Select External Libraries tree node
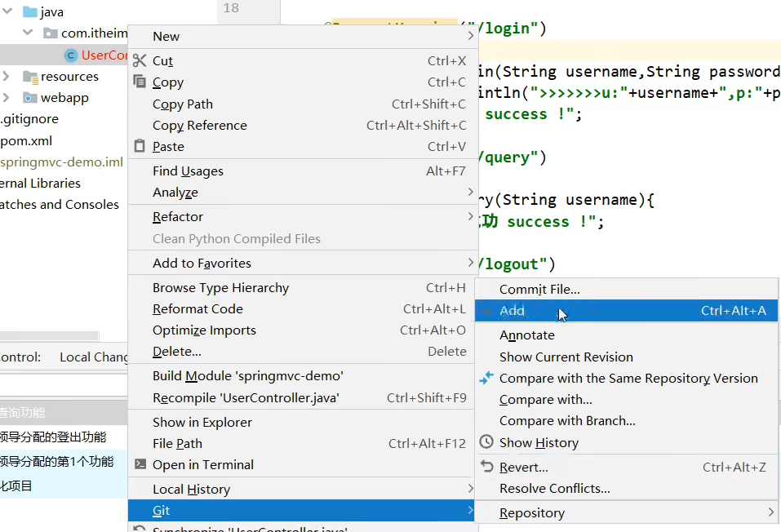The width and height of the screenshot is (781, 532). coord(40,184)
